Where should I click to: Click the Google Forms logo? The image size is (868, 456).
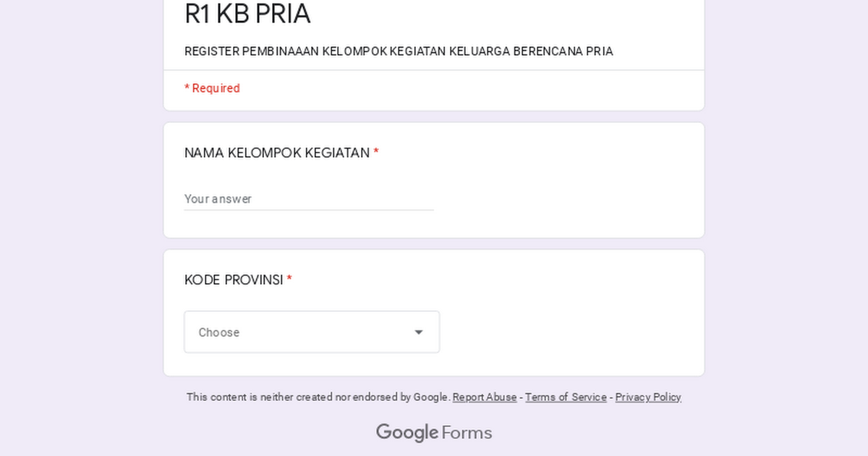click(x=433, y=432)
